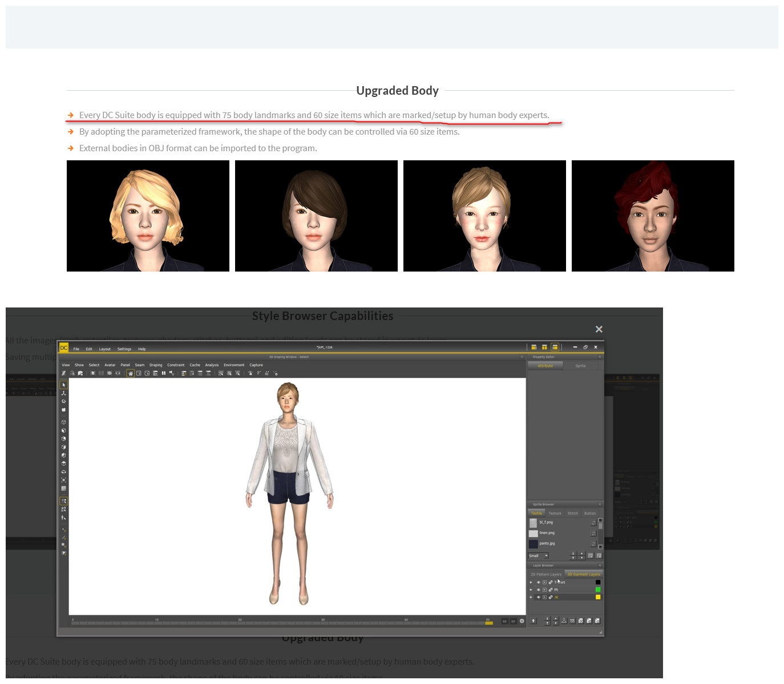This screenshot has height=684, width=784.
Task: Select the arrow pointer tool in left toolbar
Action: click(63, 385)
